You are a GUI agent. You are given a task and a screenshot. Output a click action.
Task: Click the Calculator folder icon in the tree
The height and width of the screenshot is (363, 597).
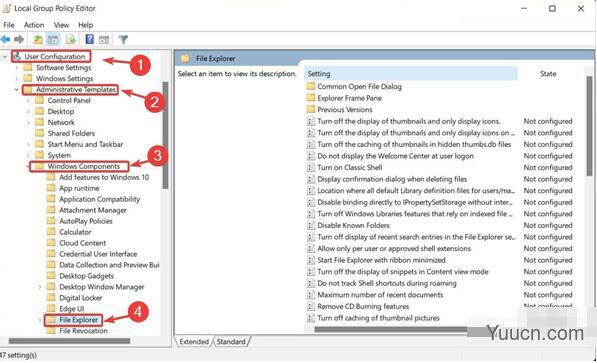[51, 232]
